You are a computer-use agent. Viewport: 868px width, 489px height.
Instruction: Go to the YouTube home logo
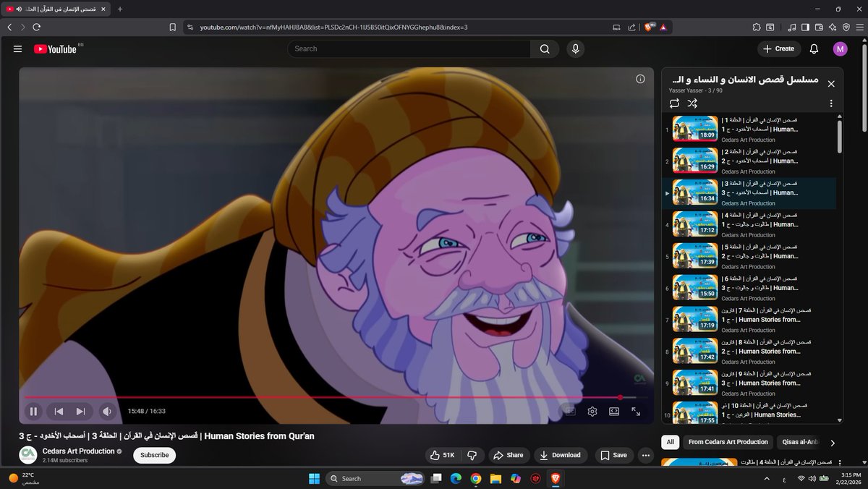55,49
